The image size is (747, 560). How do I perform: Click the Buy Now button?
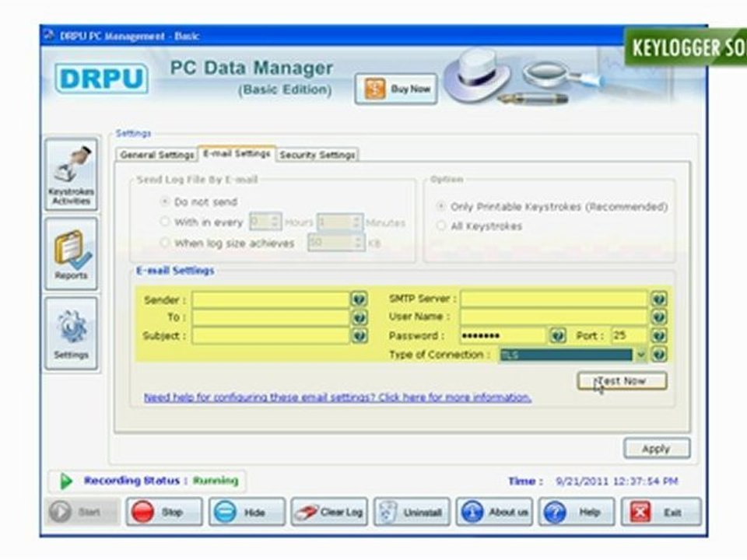click(396, 89)
